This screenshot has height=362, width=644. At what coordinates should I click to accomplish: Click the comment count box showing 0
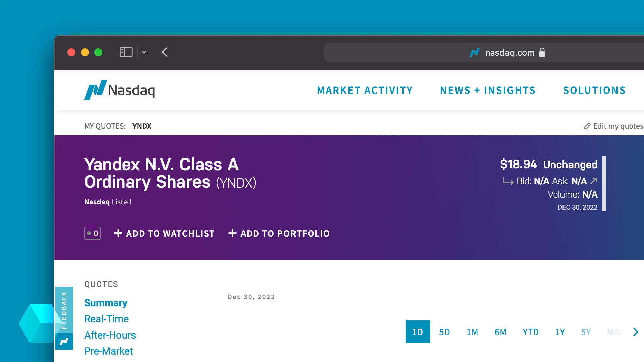[93, 233]
